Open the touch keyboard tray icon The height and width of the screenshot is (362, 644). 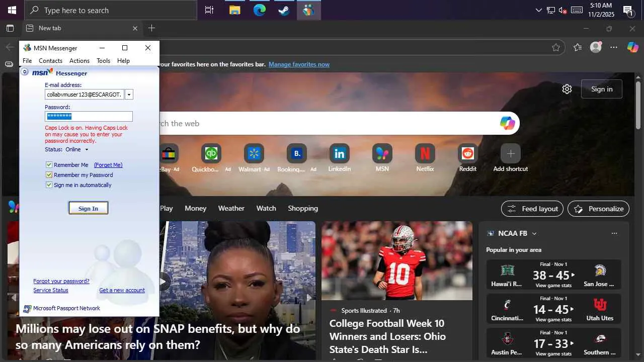tap(577, 10)
